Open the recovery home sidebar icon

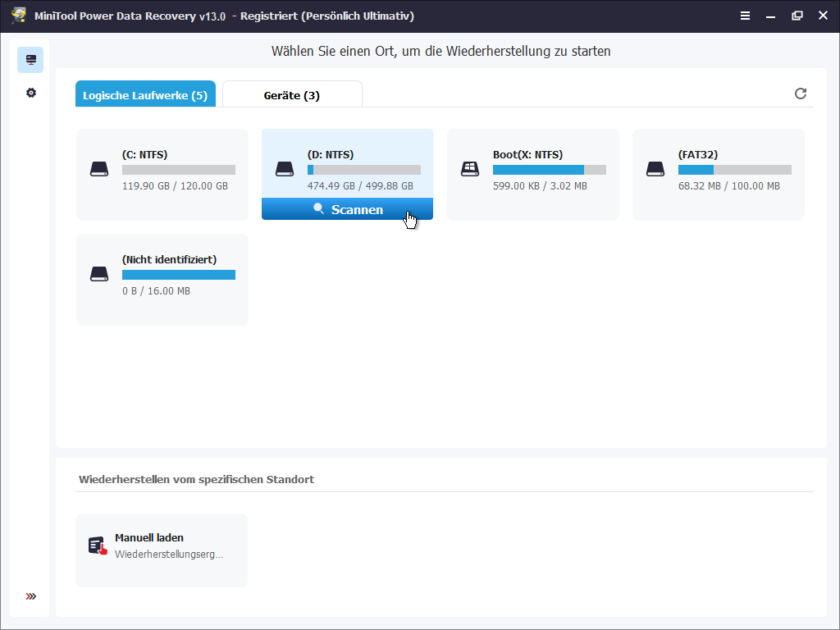(30, 59)
